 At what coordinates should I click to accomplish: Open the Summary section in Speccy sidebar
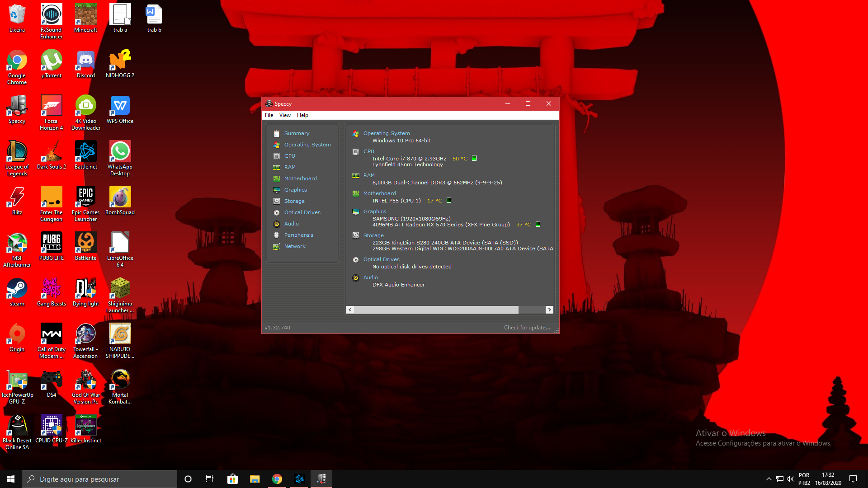(297, 133)
